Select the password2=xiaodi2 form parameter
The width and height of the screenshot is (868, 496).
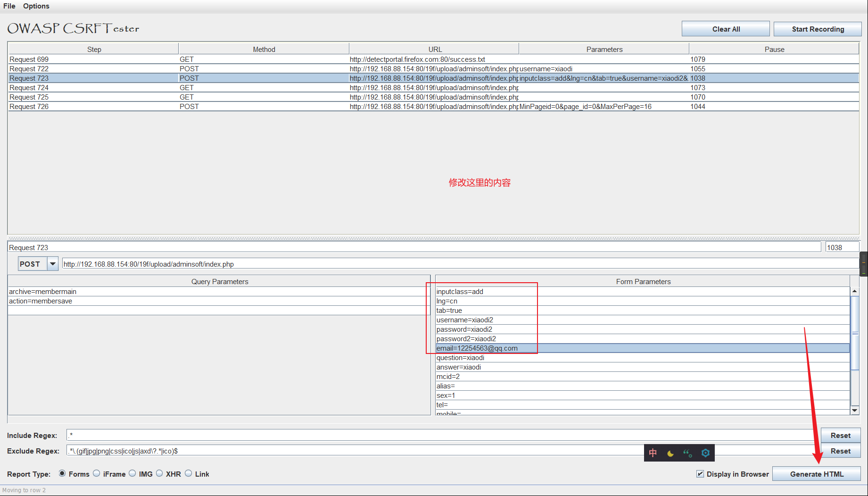(643, 338)
